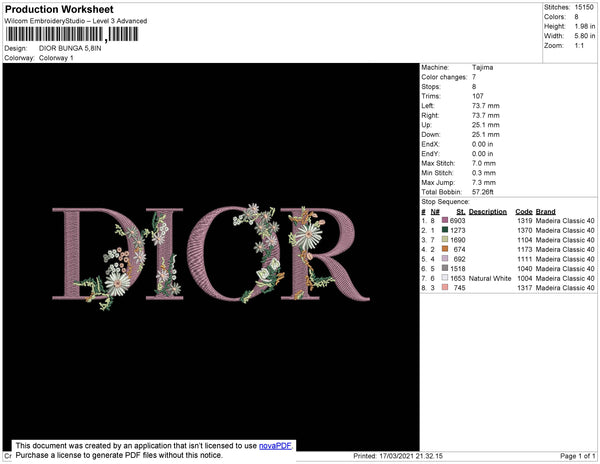Click the barcode under Production Worksheet

pyautogui.click(x=72, y=34)
